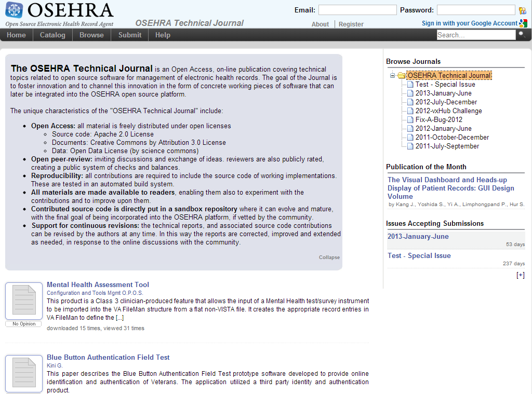This screenshot has width=532, height=394.
Task: Select 2011-July-September in journal tree
Action: click(x=447, y=146)
